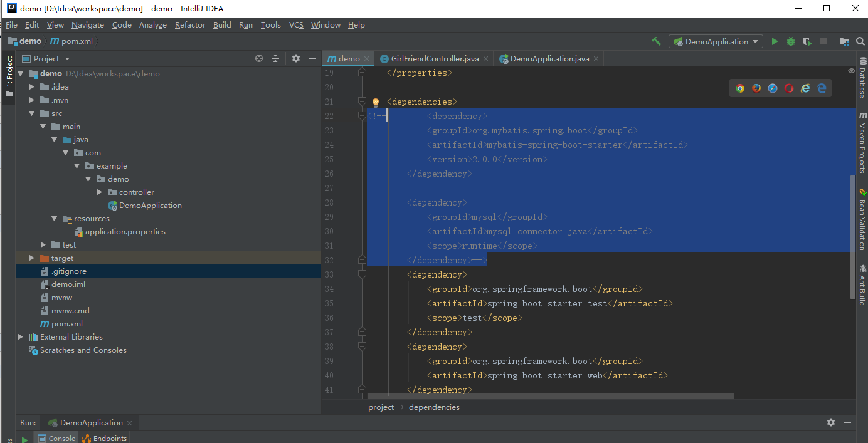Expand the controller package
Image resolution: width=868 pixels, height=443 pixels.
click(x=100, y=192)
